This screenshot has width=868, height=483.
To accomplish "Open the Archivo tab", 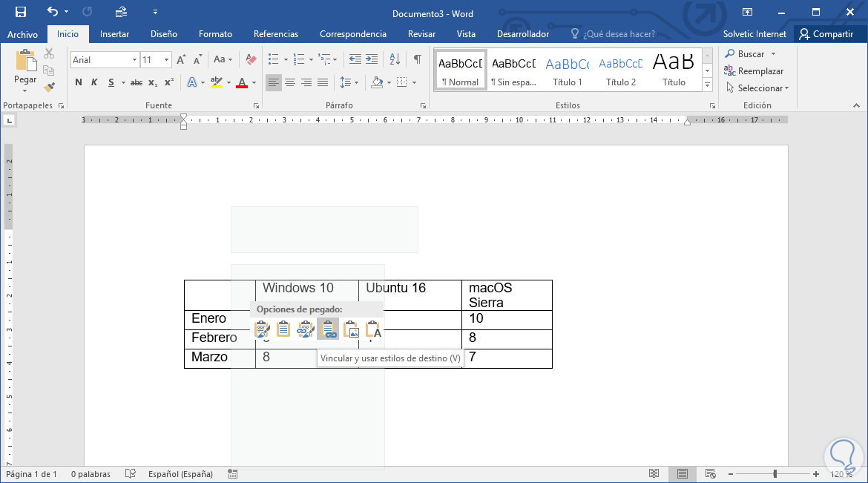I will tap(23, 34).
